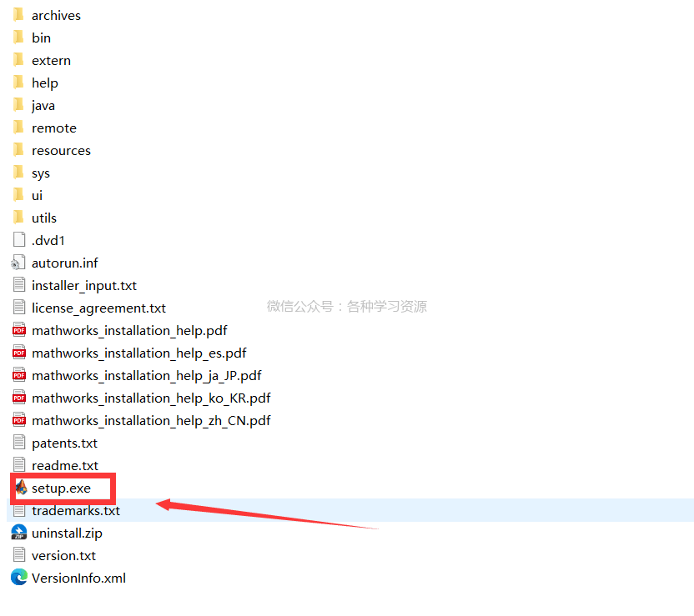
Task: Select the utils folder
Action: (x=44, y=218)
